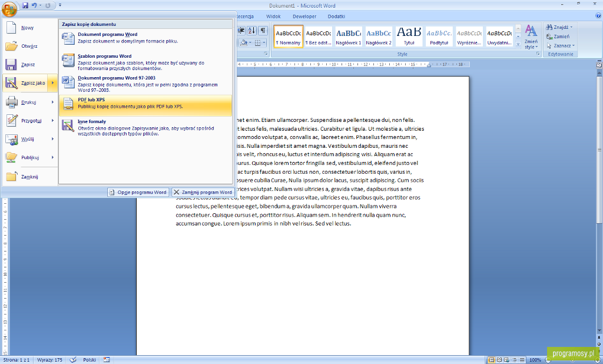Open Word help with the question mark icon
Viewport: 603px width, 364px height.
click(598, 16)
